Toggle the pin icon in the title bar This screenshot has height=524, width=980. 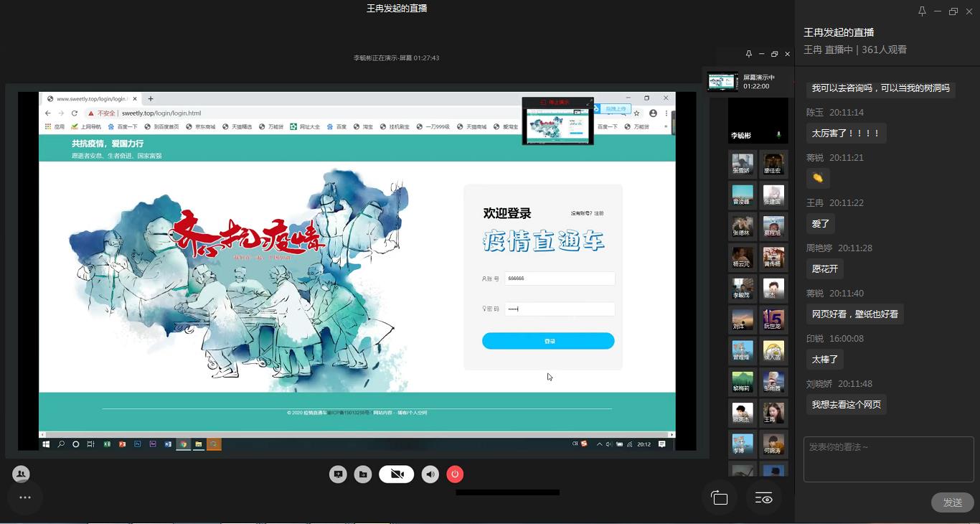tap(922, 11)
